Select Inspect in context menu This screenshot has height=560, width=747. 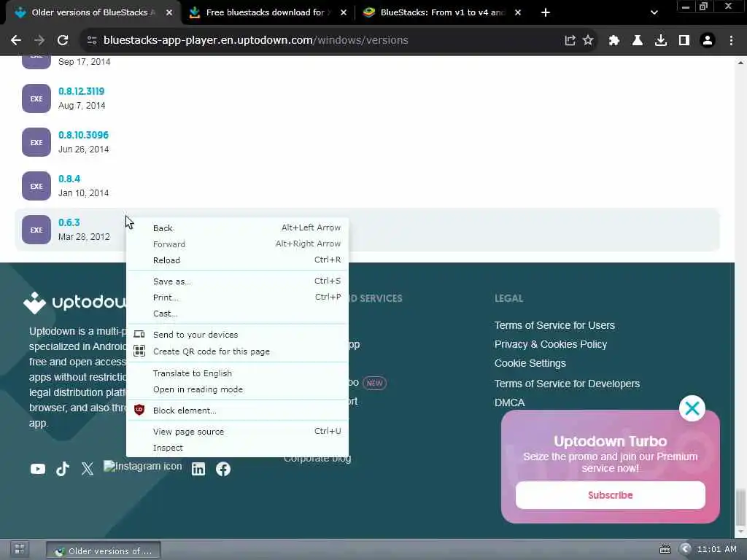click(237, 448)
